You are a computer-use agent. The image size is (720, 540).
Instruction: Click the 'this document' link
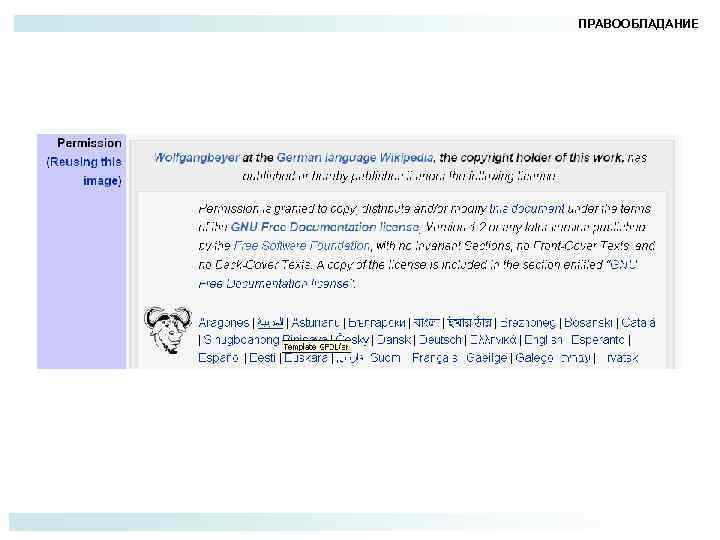pyautogui.click(x=526, y=209)
